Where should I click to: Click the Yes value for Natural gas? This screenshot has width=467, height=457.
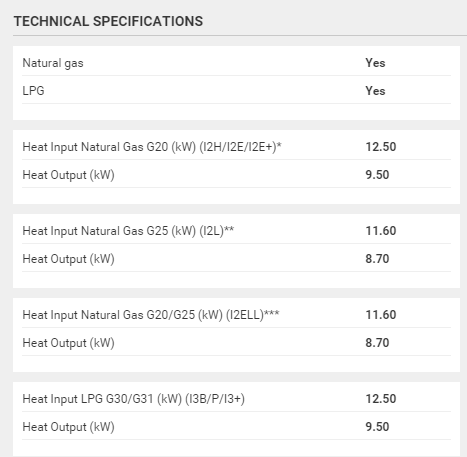coord(375,63)
